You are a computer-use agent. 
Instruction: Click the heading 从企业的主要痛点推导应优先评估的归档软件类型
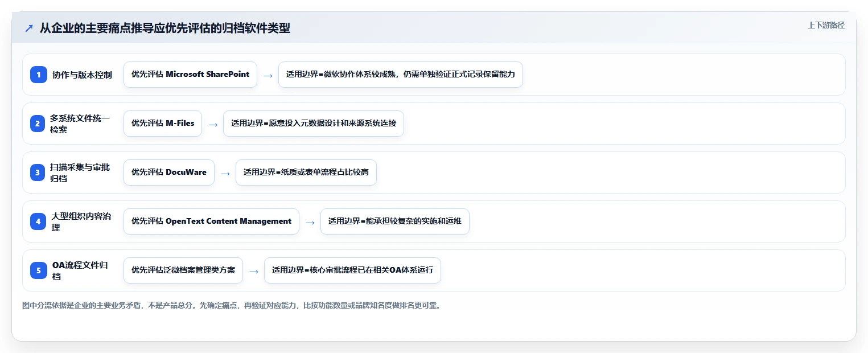pyautogui.click(x=165, y=28)
